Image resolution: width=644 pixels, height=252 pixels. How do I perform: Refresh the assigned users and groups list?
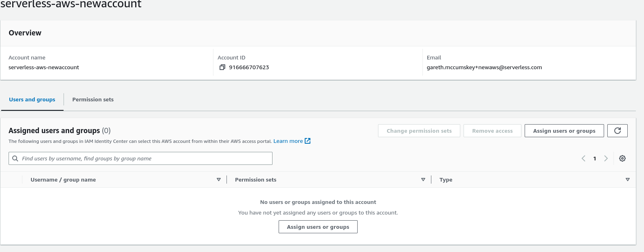coord(617,131)
